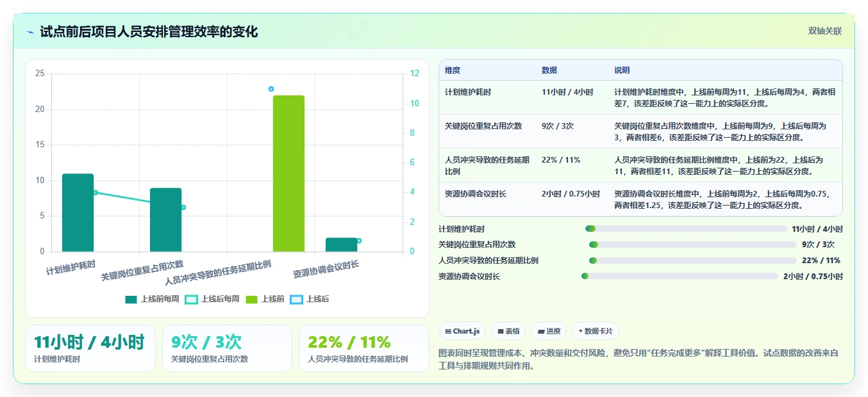868x397 pixels.
Task: Click the small 资源协调会议时长 bar in chart
Action: 341,245
